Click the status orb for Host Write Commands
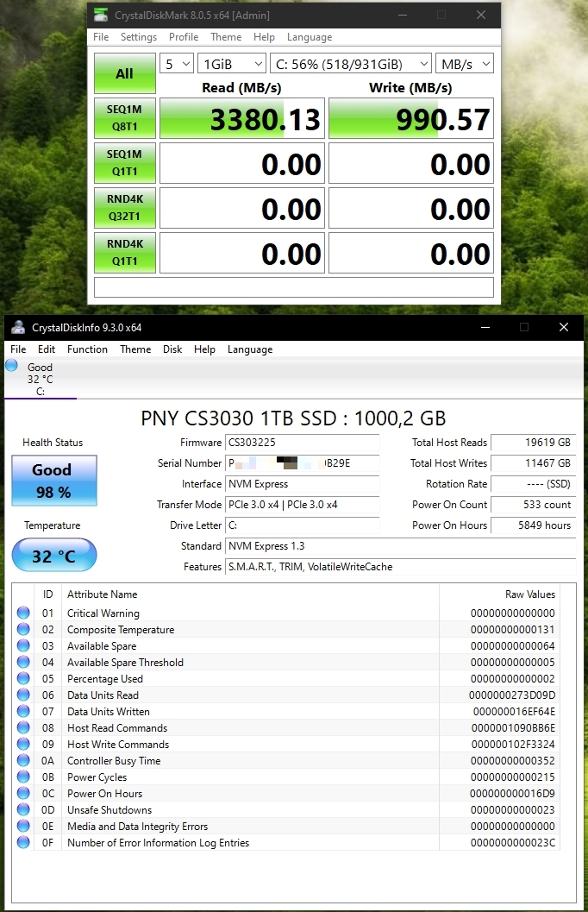This screenshot has height=912, width=588. tap(23, 744)
